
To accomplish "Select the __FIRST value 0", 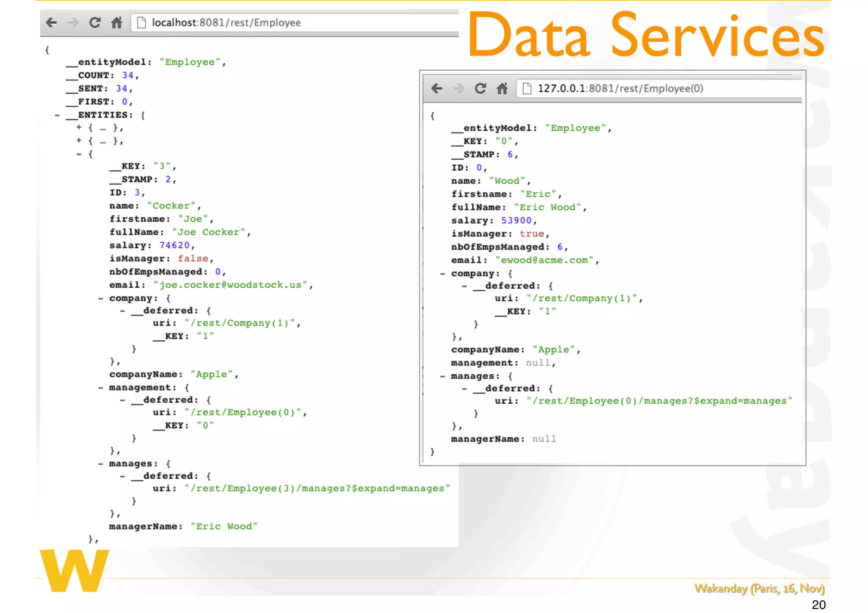I will coord(125,102).
